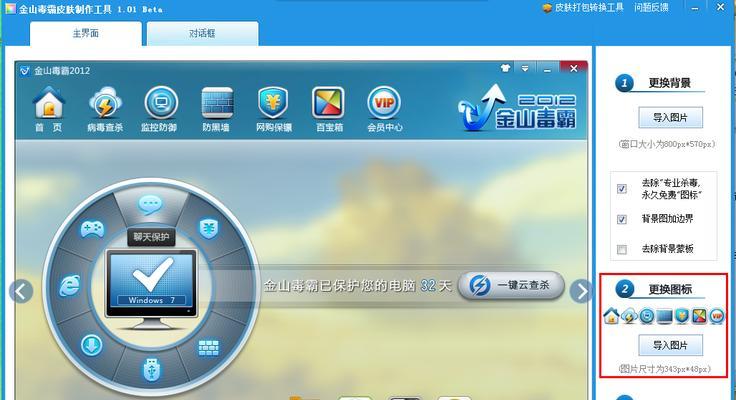Click the chat protection bubble icon on dial
This screenshot has height=400, width=736.
coord(150,205)
